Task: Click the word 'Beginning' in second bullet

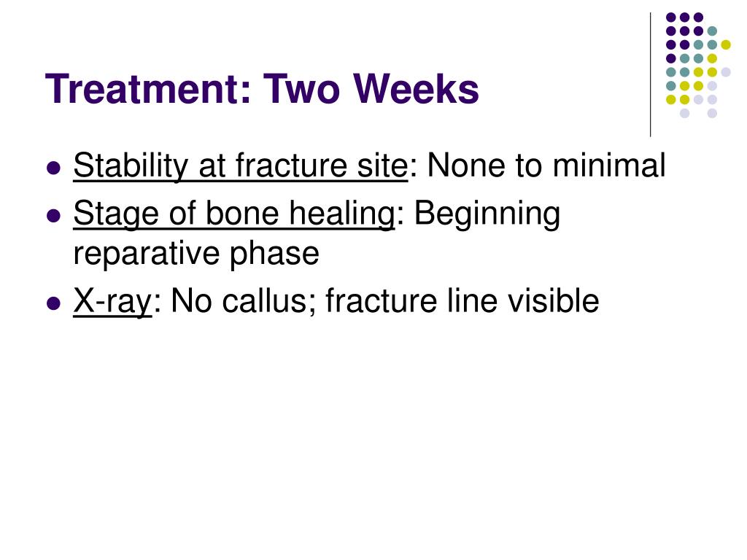Action: [487, 214]
